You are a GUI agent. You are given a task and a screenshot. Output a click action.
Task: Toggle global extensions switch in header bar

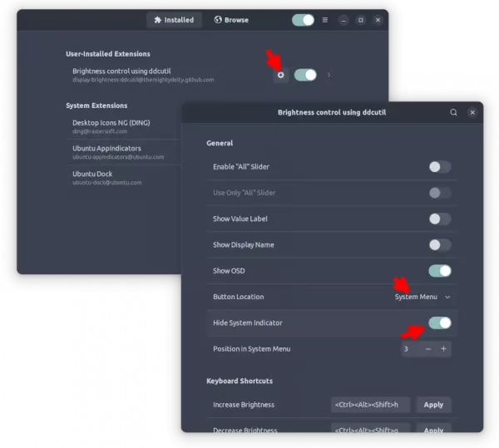[x=303, y=20]
